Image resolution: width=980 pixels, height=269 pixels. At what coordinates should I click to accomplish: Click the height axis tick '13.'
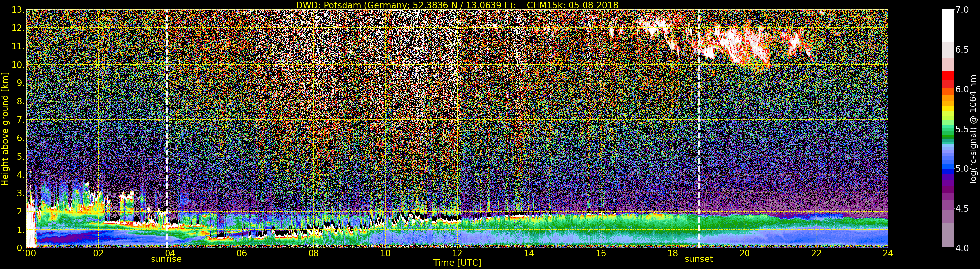18,10
